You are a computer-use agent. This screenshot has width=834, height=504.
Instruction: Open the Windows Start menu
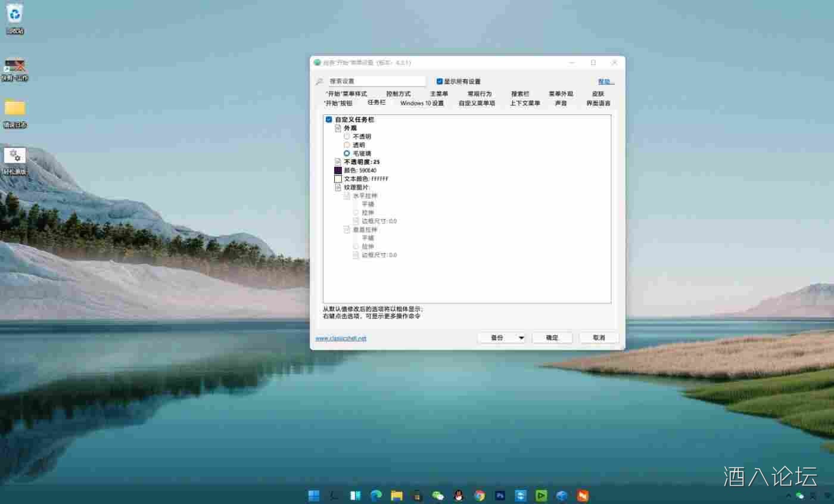tap(313, 496)
